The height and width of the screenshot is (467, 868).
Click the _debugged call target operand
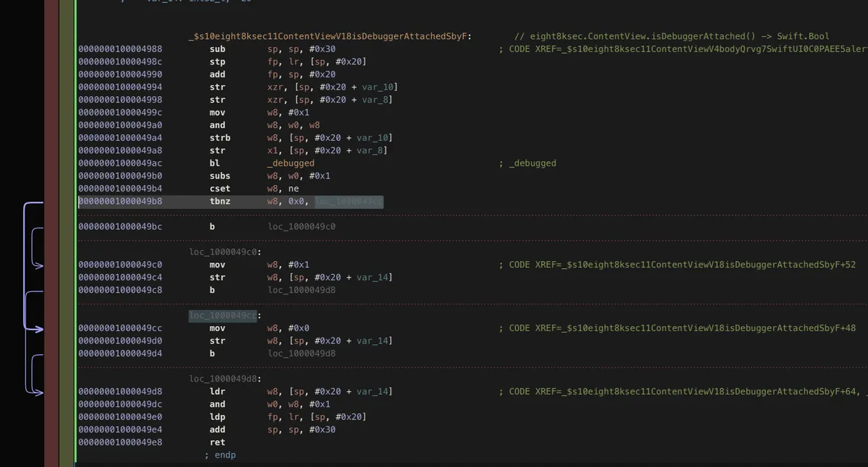coord(290,163)
